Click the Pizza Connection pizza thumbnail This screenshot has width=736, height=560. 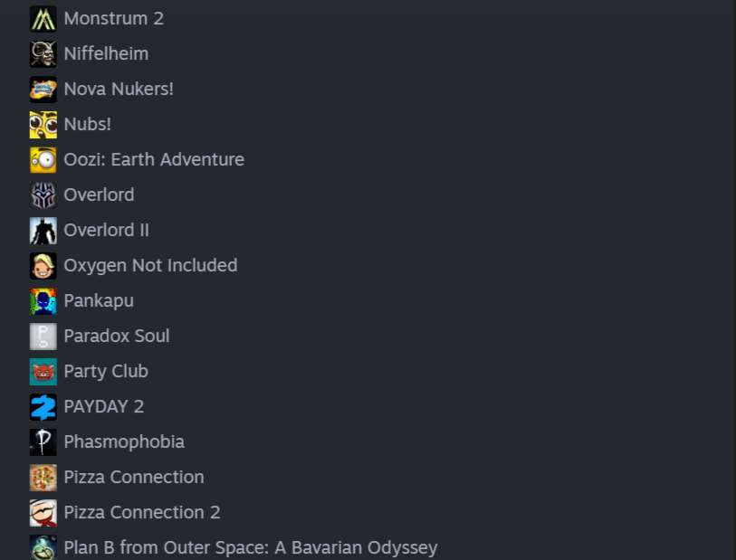(x=43, y=478)
